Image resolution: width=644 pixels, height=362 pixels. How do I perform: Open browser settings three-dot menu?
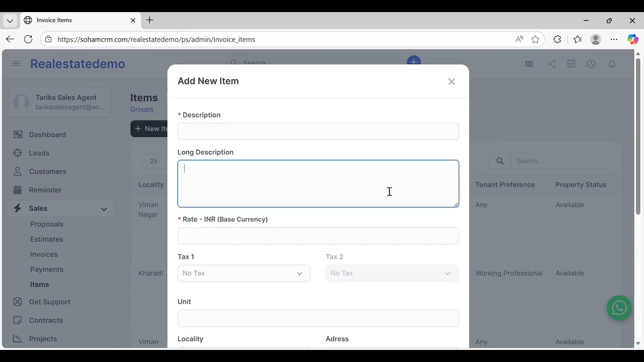pos(614,39)
